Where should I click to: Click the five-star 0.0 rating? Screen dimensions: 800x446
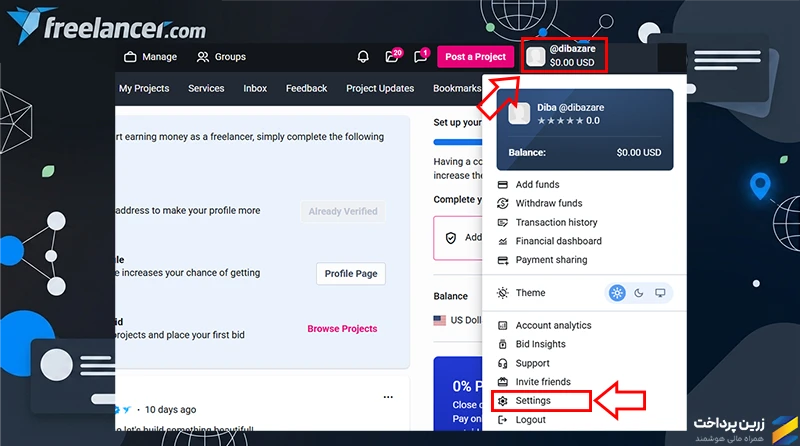pyautogui.click(x=568, y=121)
